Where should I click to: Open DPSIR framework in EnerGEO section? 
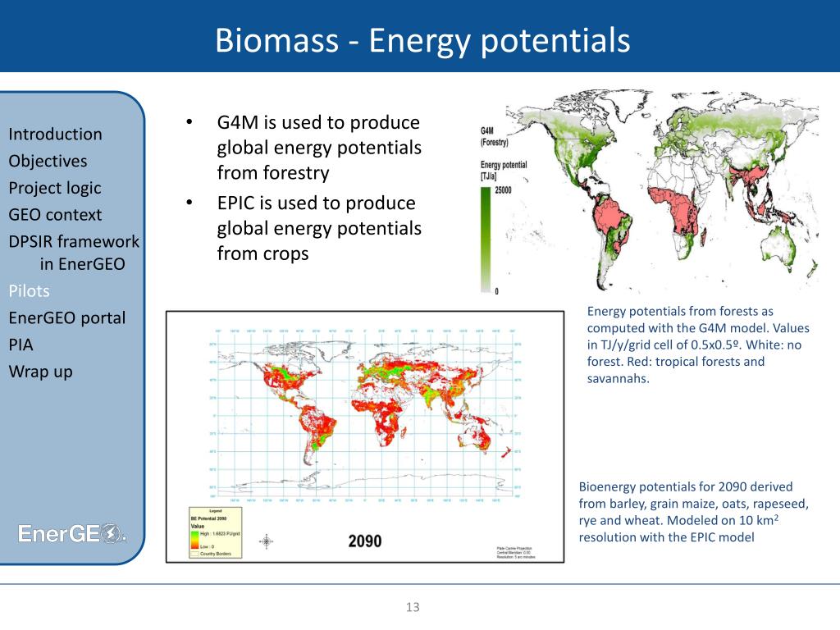coord(74,253)
